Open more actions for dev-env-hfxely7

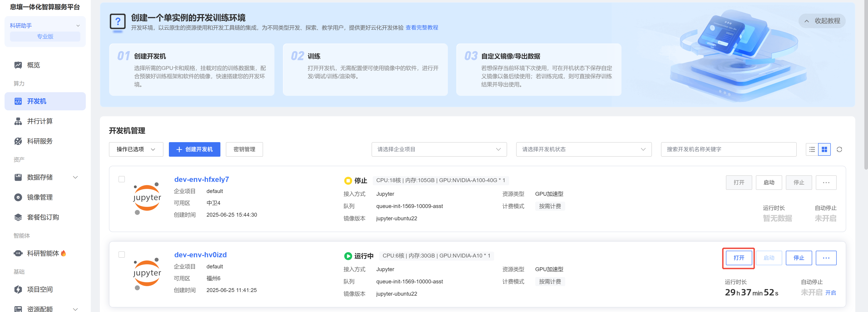826,183
